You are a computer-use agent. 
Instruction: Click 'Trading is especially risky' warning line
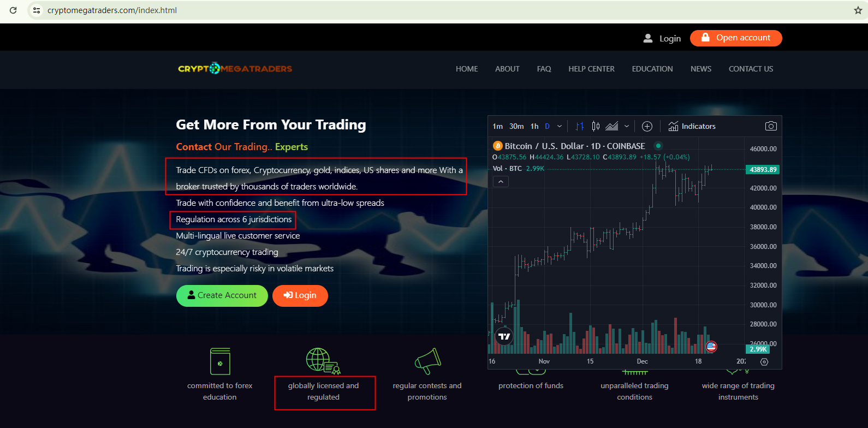tap(254, 268)
